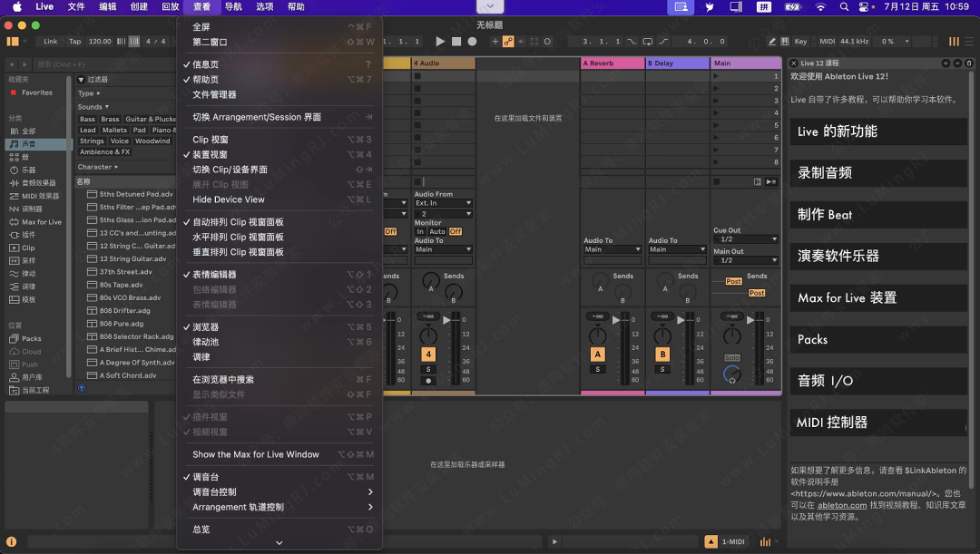Select 全屏 from the view menu
Screen dimensions: 980x554
tap(201, 27)
